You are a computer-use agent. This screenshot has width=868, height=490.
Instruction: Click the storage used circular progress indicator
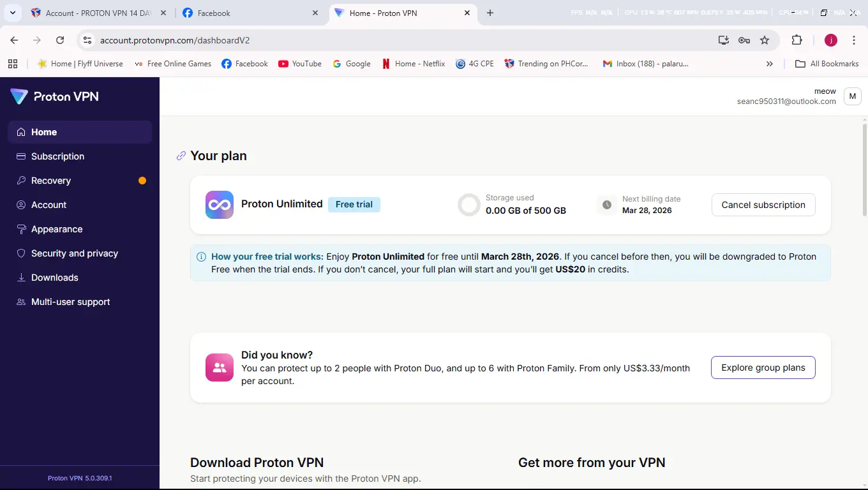tap(469, 205)
